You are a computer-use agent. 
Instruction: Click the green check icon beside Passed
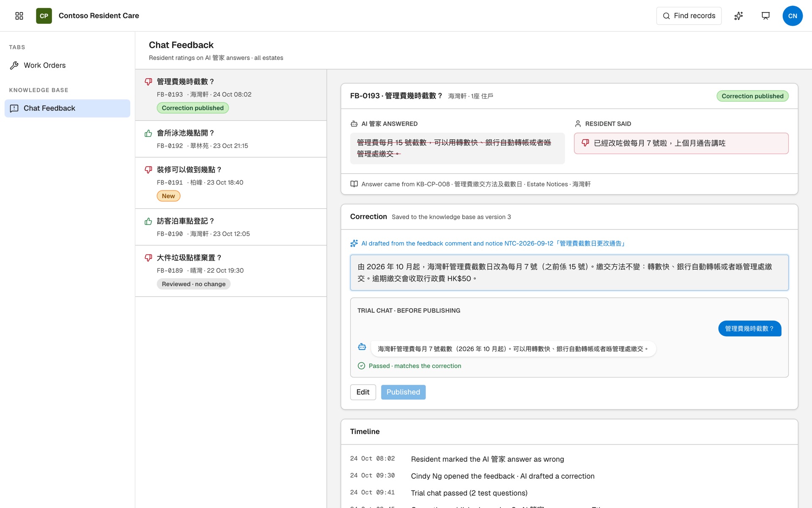361,366
